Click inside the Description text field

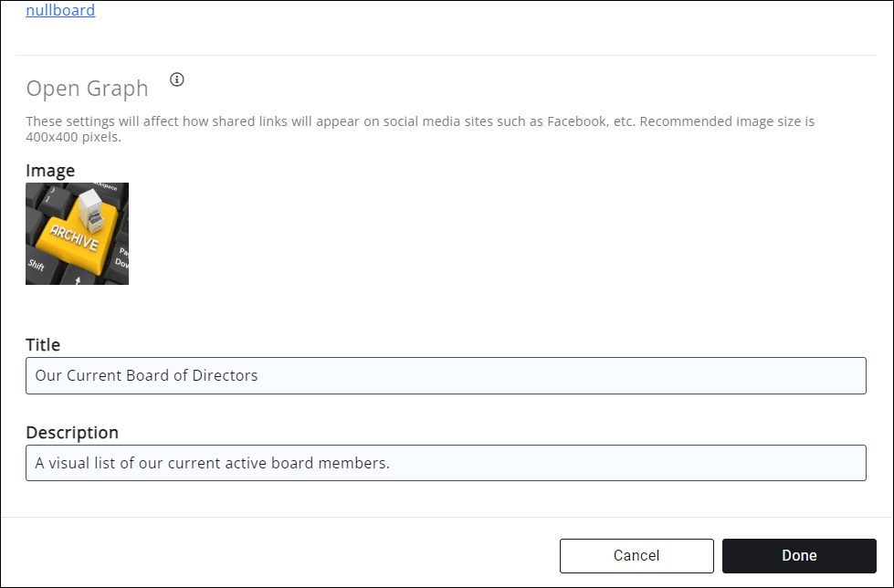click(446, 463)
